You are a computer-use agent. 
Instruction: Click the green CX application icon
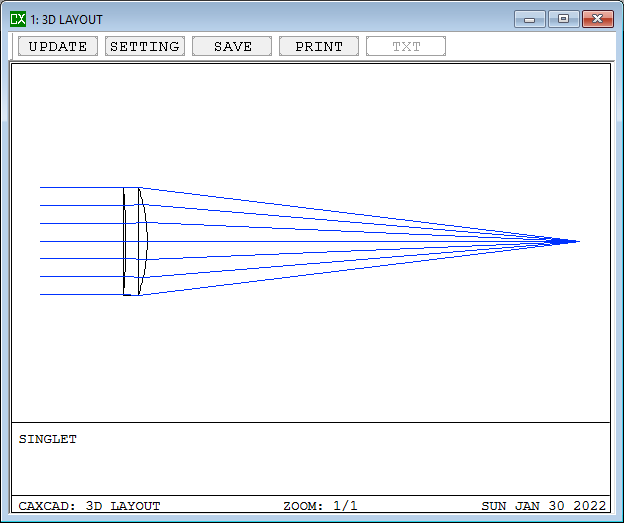click(18, 19)
